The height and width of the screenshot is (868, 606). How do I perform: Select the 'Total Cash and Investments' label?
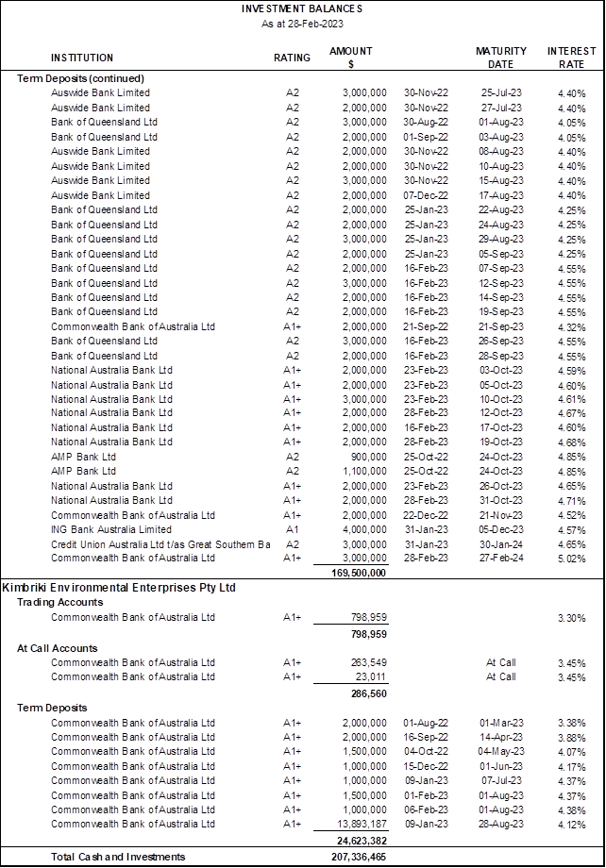pyautogui.click(x=118, y=857)
